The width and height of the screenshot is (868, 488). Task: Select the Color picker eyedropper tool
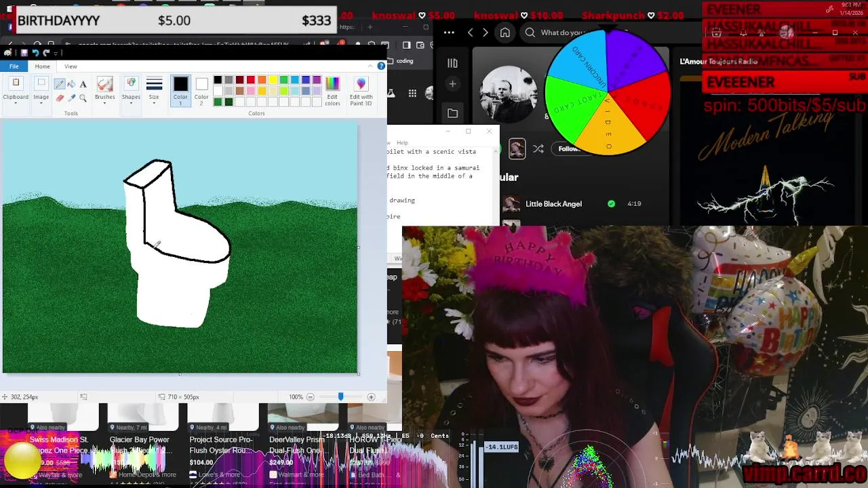(71, 98)
